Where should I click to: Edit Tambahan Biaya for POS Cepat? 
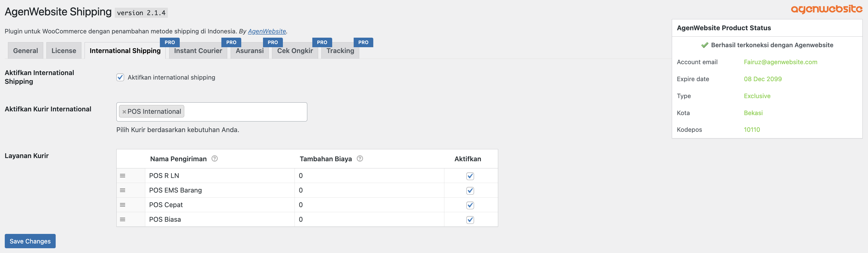point(369,205)
